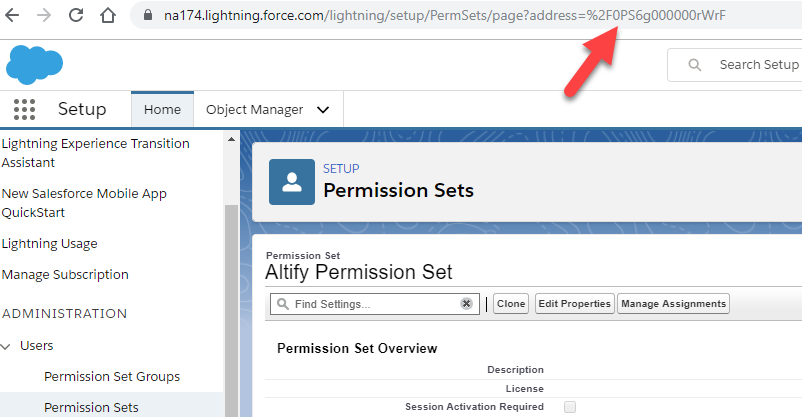This screenshot has height=417, width=802.
Task: Toggle Session Activation Required checkbox
Action: point(570,407)
